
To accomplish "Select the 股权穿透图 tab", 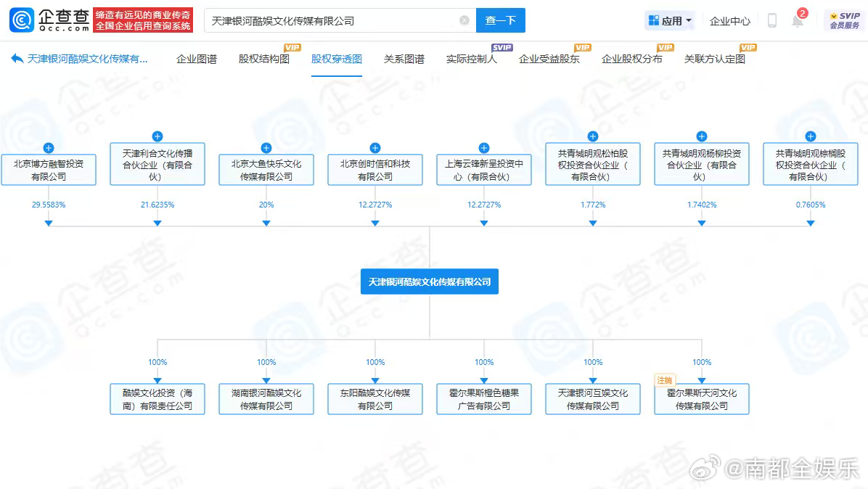I will coord(337,59).
